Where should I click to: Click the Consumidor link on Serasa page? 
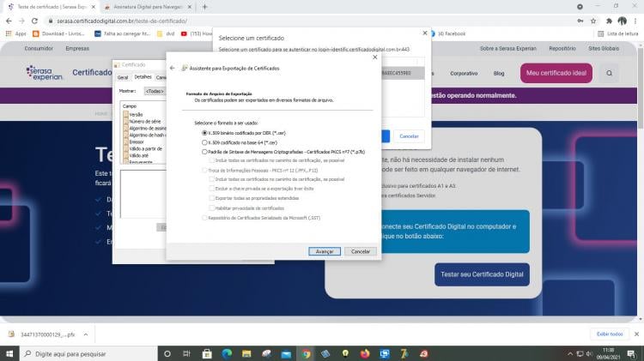(x=39, y=48)
